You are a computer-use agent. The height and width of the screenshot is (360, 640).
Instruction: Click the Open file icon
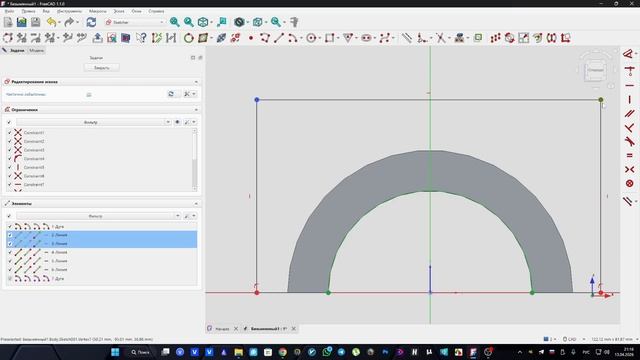tap(22, 22)
